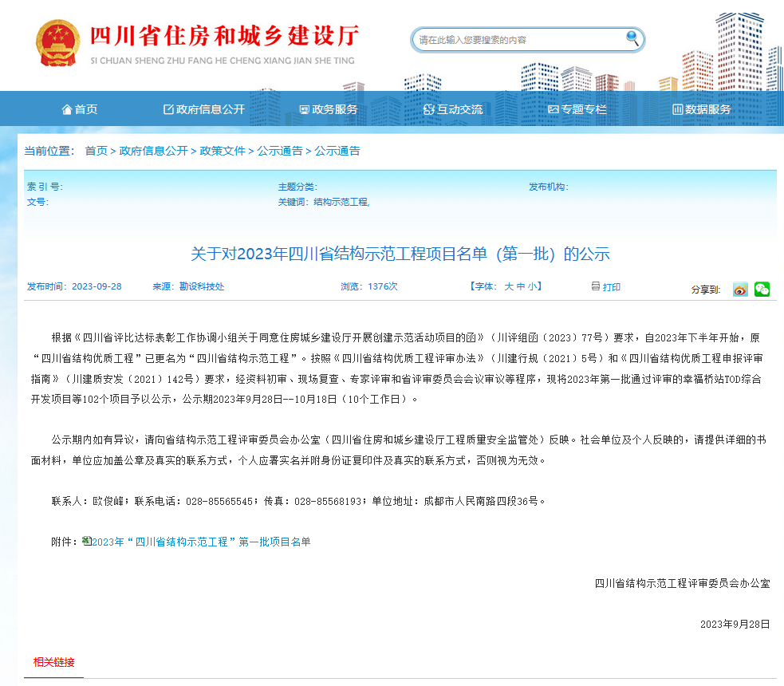Click the 索引号 label
Image resolution: width=784 pixels, height=686 pixels.
click(45, 187)
